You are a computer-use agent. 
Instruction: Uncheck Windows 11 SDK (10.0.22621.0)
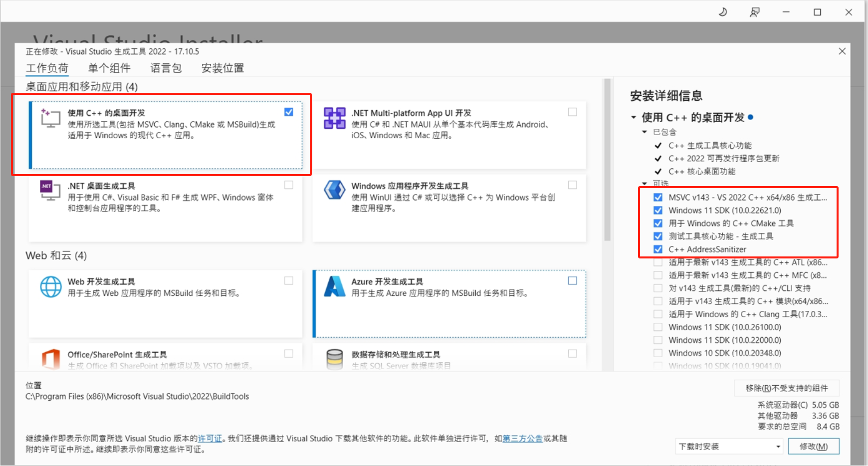(x=658, y=210)
